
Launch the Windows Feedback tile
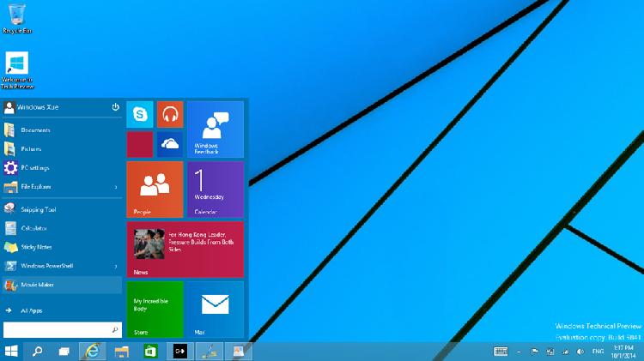tap(215, 129)
